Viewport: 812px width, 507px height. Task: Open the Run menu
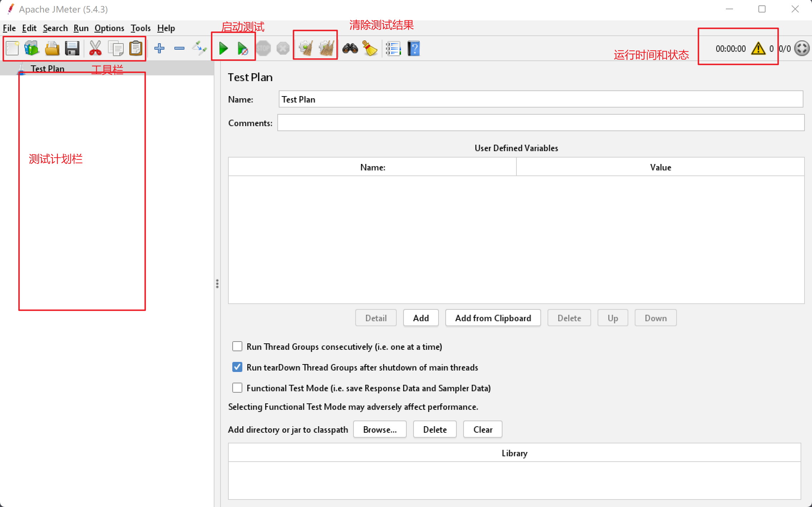[x=81, y=28]
